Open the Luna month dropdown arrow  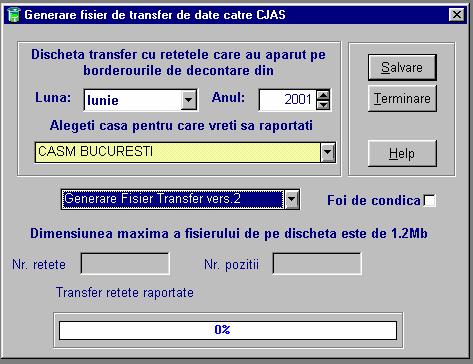[x=189, y=100]
